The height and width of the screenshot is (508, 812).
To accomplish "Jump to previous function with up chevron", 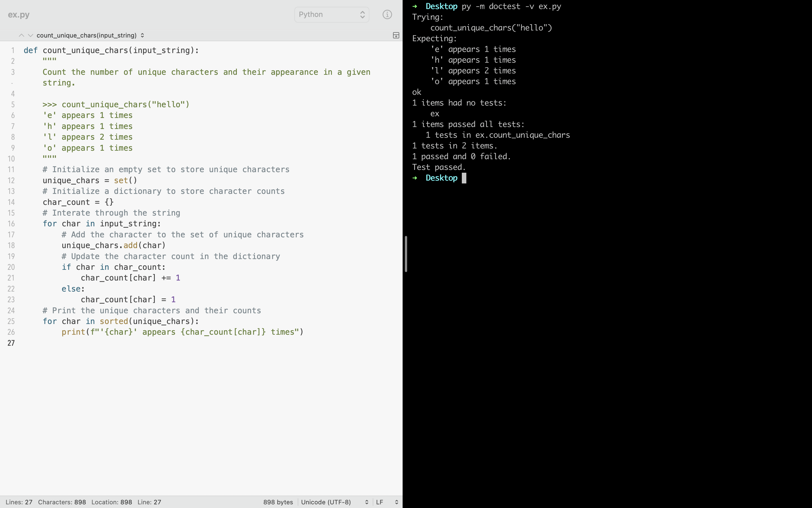I will pos(21,35).
